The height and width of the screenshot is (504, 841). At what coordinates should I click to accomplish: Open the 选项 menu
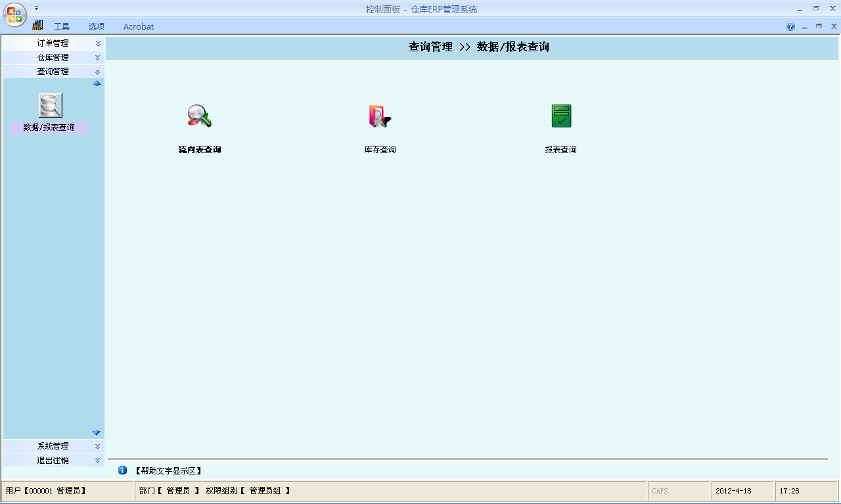[x=97, y=26]
